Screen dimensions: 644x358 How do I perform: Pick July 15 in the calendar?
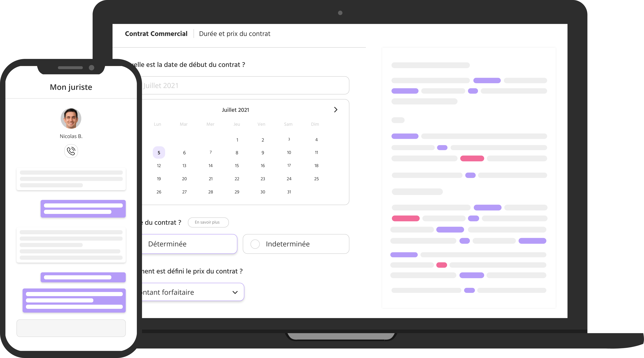[x=237, y=165]
